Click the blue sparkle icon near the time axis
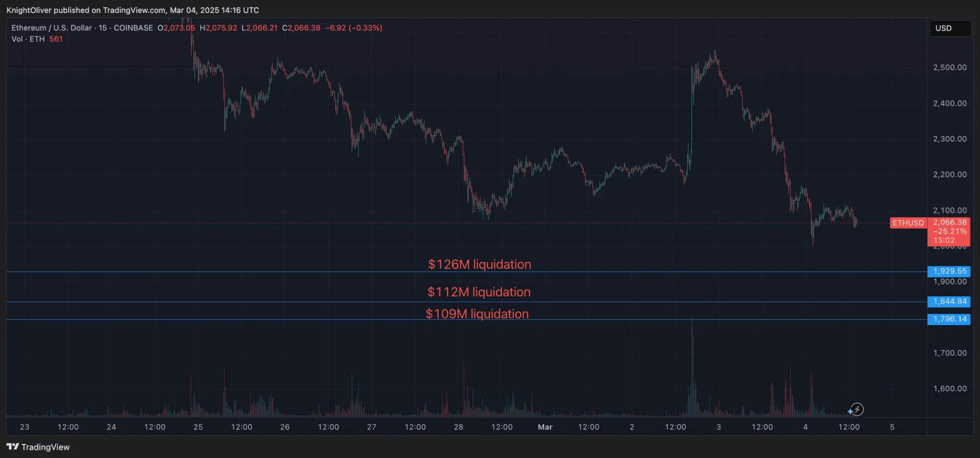The image size is (980, 458). coord(850,411)
